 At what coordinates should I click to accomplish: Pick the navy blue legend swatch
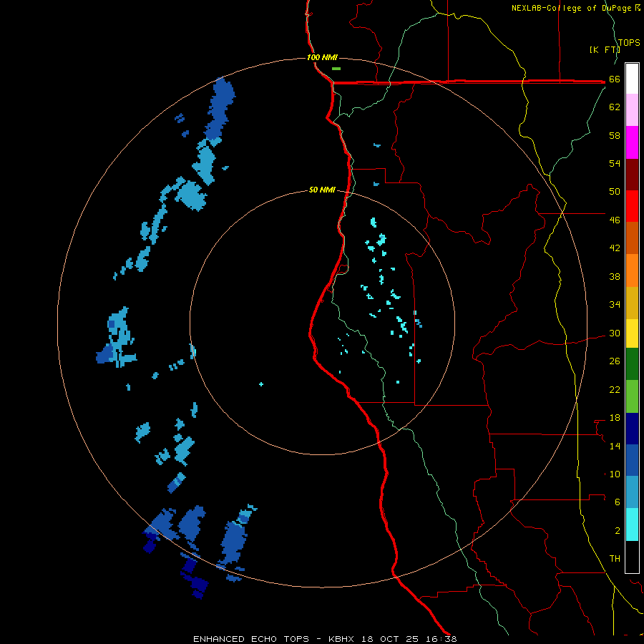click(x=632, y=429)
